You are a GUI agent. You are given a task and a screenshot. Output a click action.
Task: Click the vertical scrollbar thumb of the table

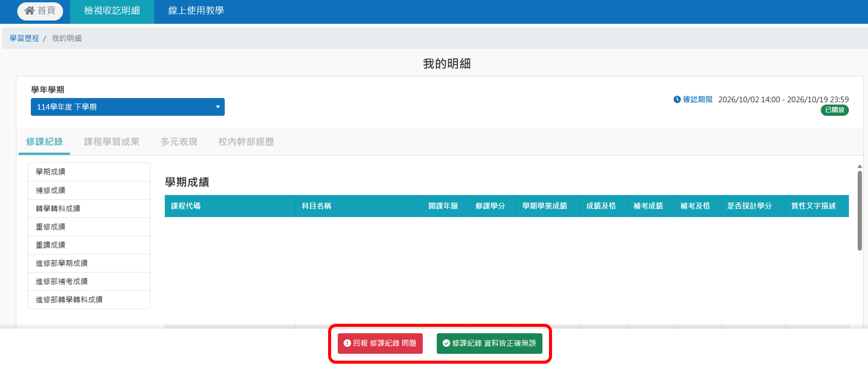coord(859,210)
